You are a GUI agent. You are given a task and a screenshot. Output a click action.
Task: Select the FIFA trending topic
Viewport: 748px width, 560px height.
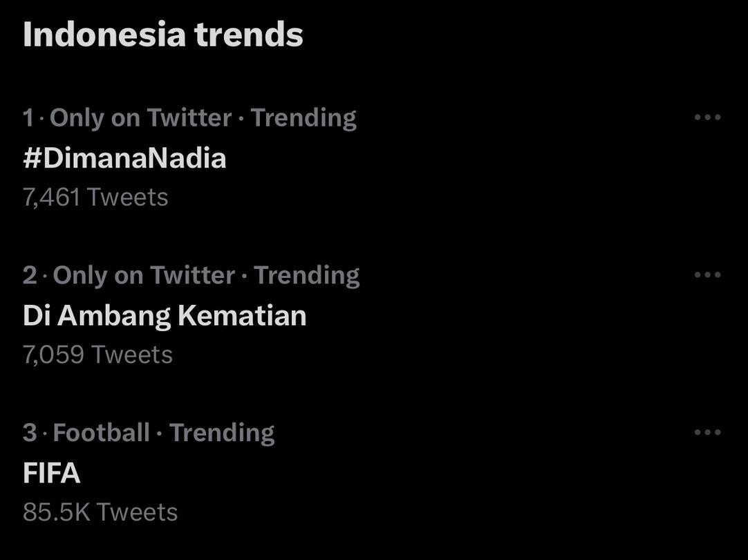(52, 472)
